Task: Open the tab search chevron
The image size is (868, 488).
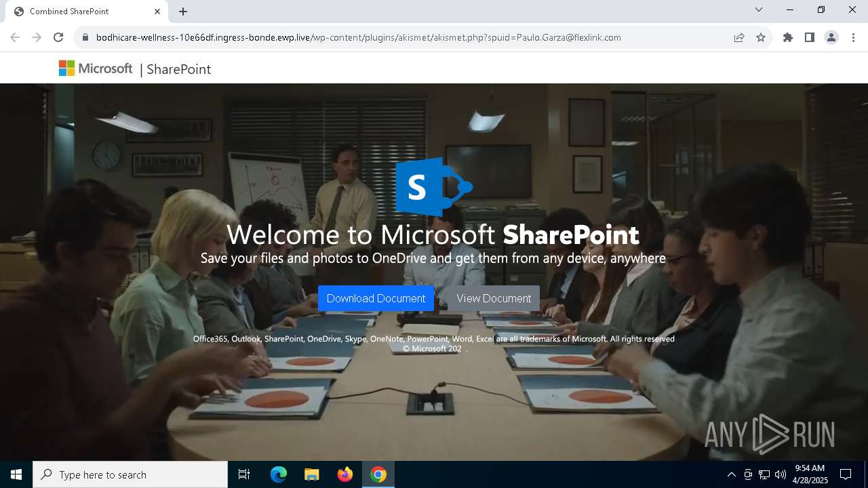Action: (759, 9)
